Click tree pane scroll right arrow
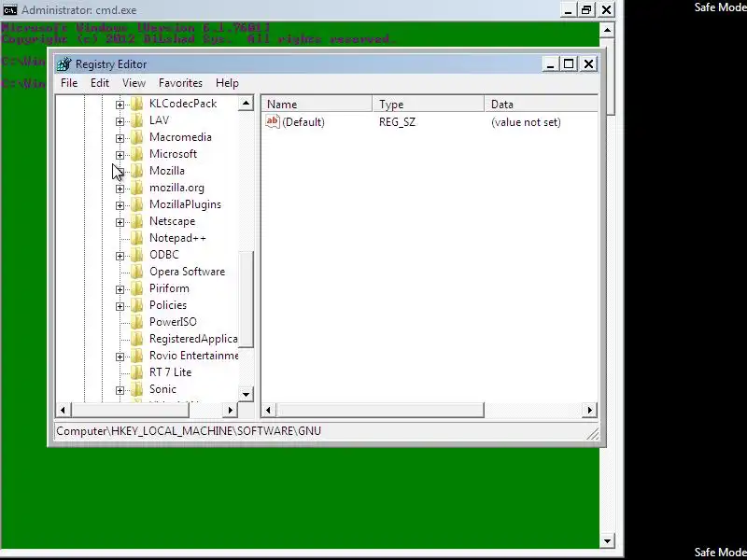 point(231,410)
